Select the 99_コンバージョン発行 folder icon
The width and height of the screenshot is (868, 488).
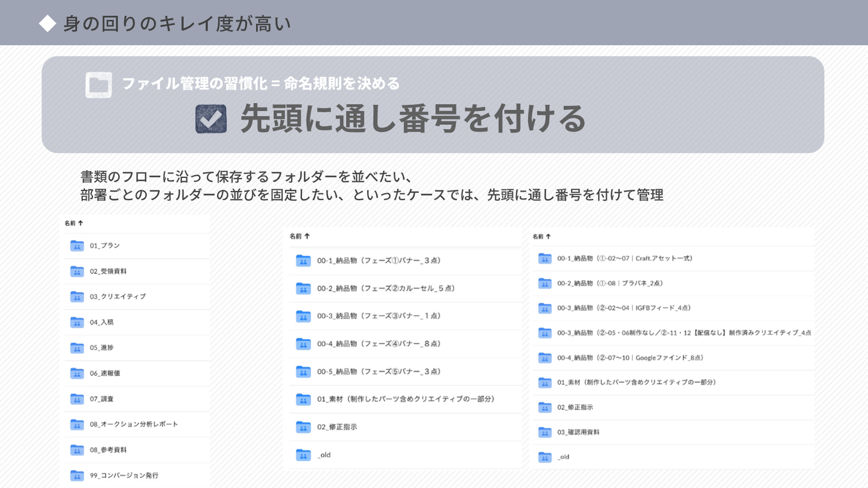pyautogui.click(x=77, y=475)
